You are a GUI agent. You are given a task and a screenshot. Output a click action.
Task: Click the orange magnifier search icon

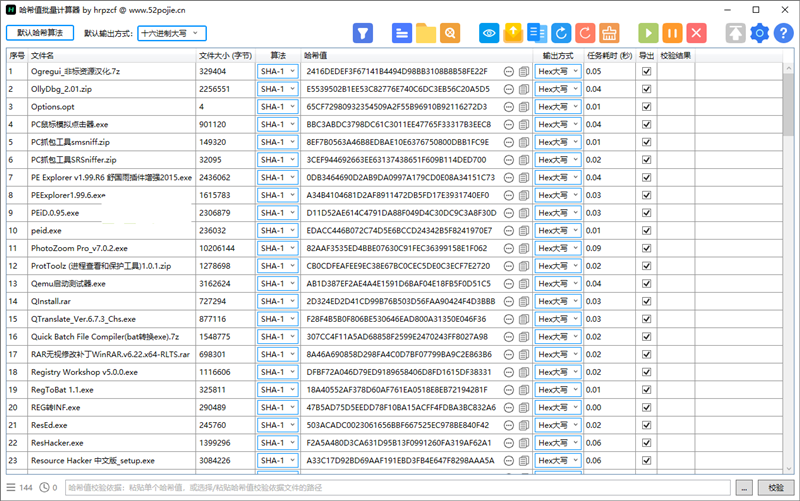click(450, 33)
